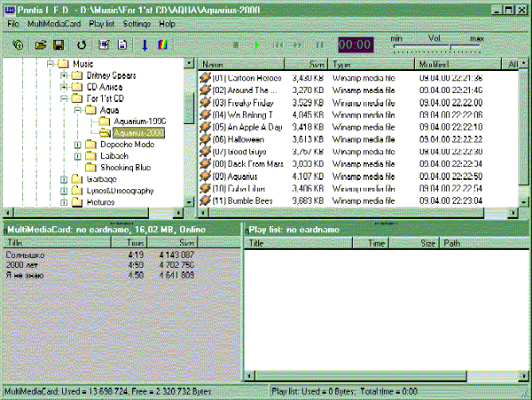
Task: Select the Shocking Blue folder
Action: (126, 166)
